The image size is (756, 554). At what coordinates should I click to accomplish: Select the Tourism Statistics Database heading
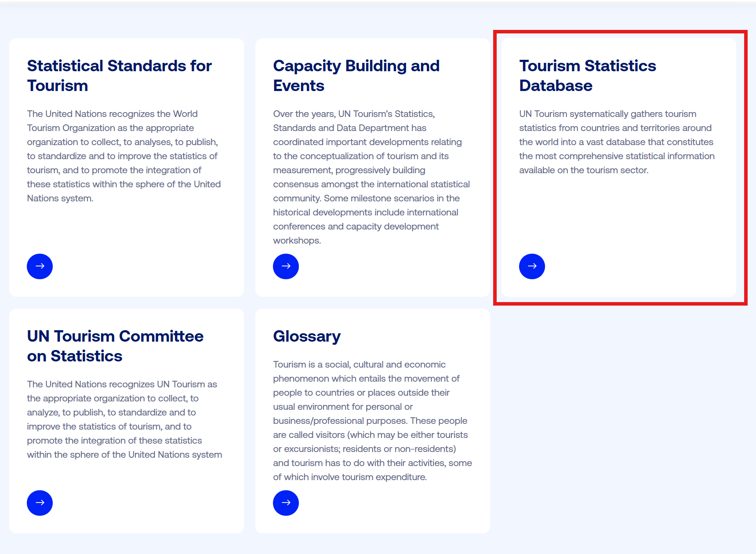[587, 76]
